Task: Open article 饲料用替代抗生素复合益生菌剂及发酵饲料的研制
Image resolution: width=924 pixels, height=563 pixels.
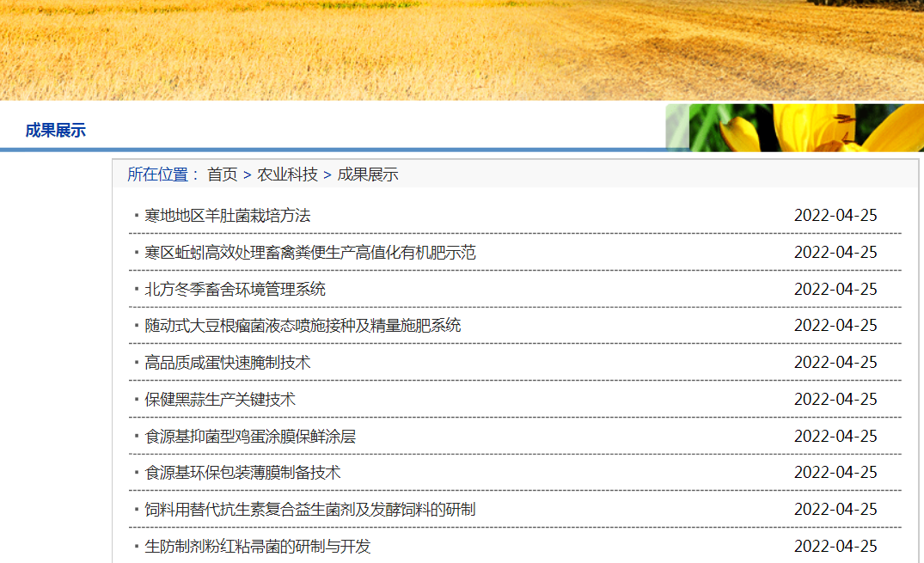Action: [x=310, y=510]
